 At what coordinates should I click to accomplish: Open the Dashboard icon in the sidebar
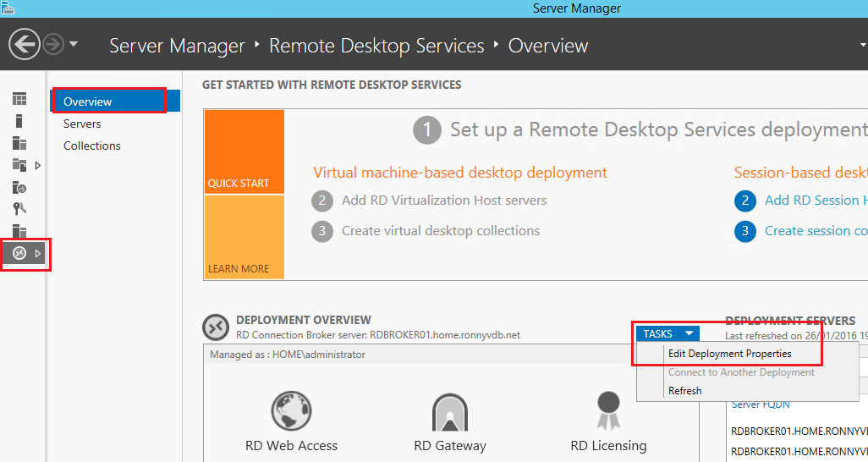[x=19, y=100]
